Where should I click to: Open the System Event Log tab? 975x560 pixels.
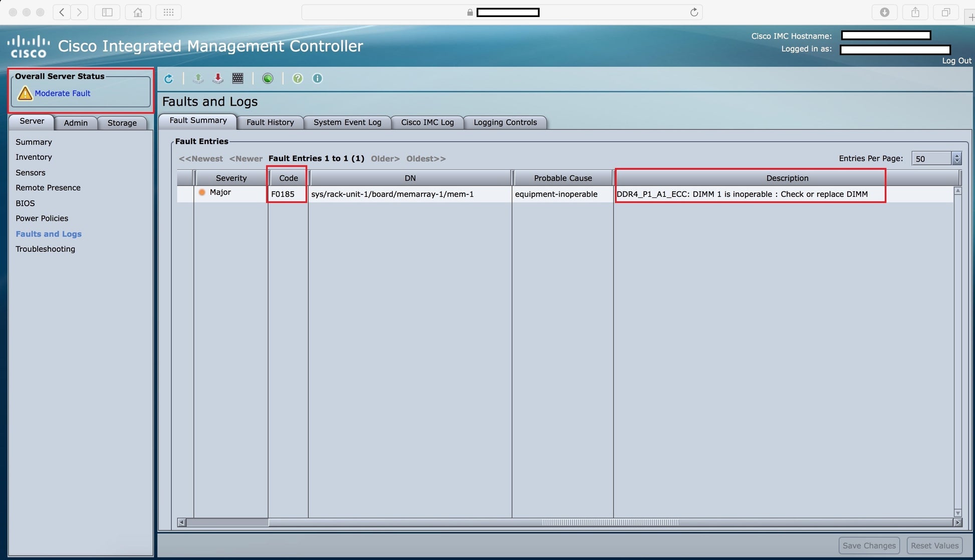(x=347, y=122)
